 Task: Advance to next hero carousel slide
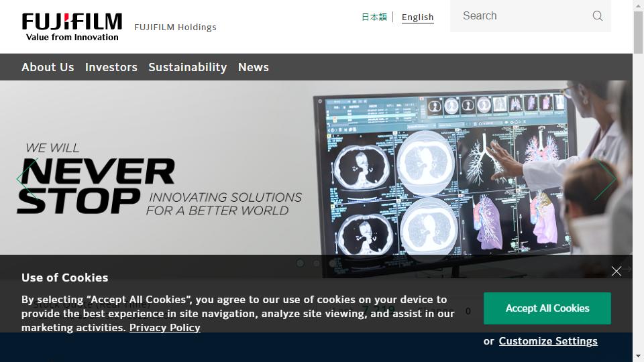[x=605, y=179]
